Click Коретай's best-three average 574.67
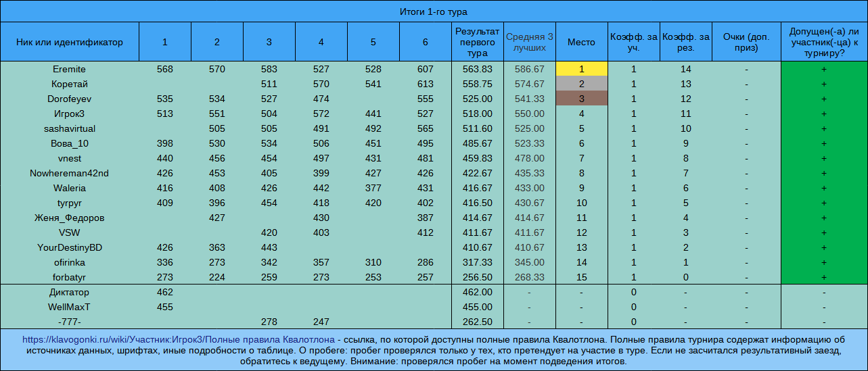The image size is (868, 371). pyautogui.click(x=530, y=84)
